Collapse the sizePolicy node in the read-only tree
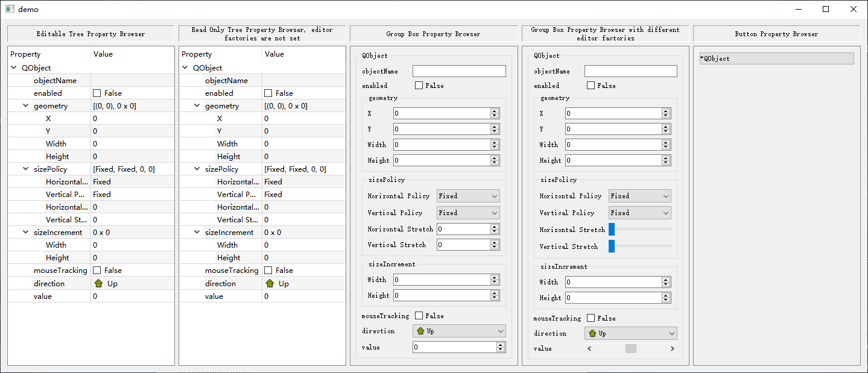 pyautogui.click(x=197, y=169)
